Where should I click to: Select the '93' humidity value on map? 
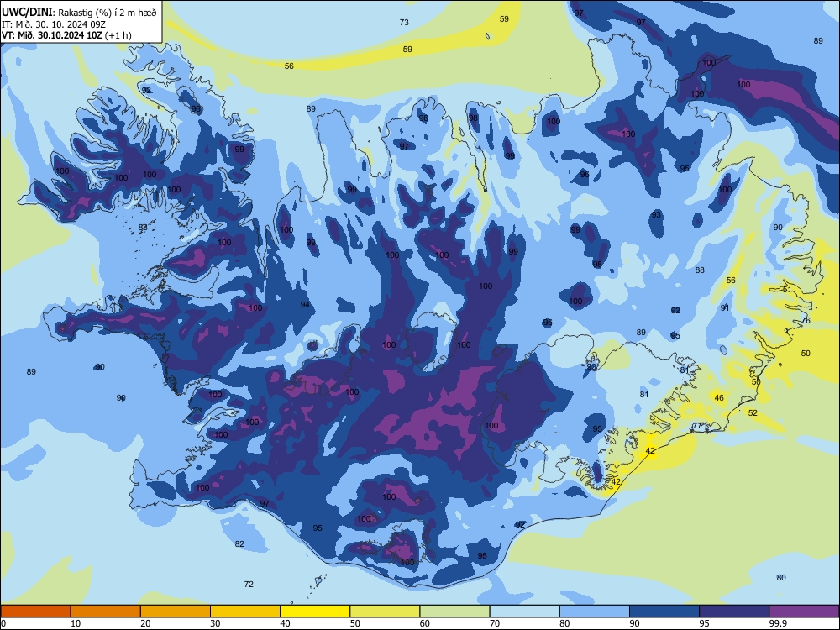click(x=656, y=214)
